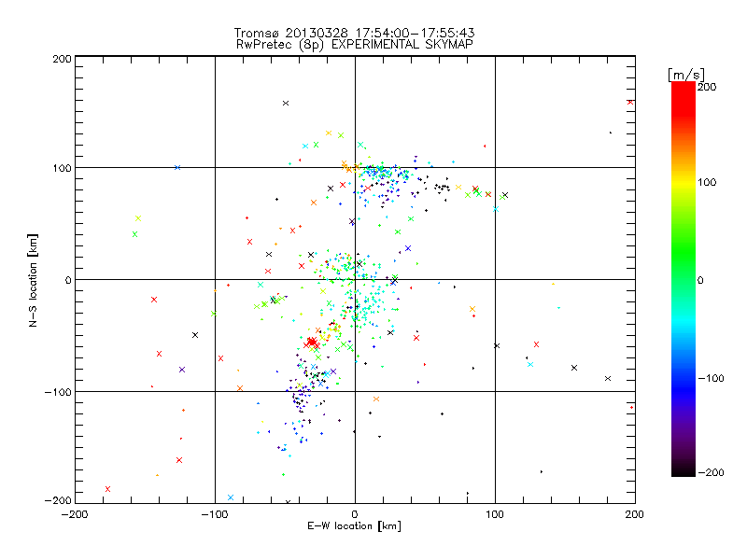Click the x-axis tick label '0'
Viewport: 747px width, 560px height.
(355, 514)
